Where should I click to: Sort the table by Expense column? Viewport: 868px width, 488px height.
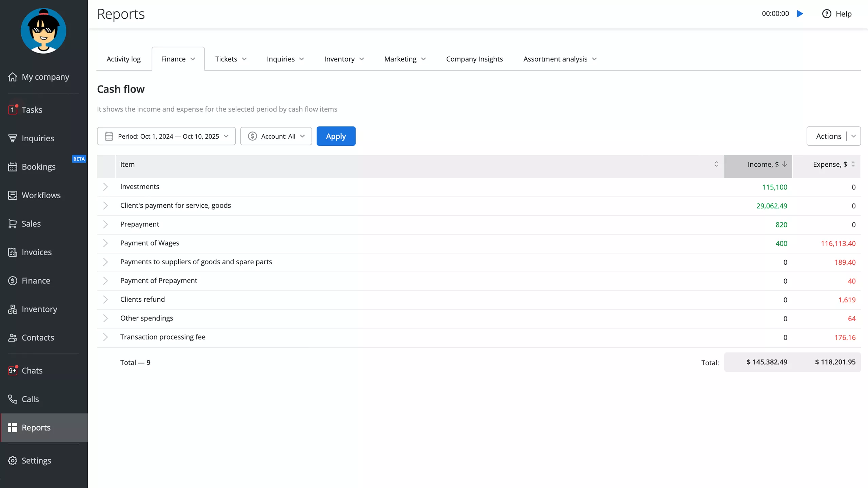click(853, 164)
